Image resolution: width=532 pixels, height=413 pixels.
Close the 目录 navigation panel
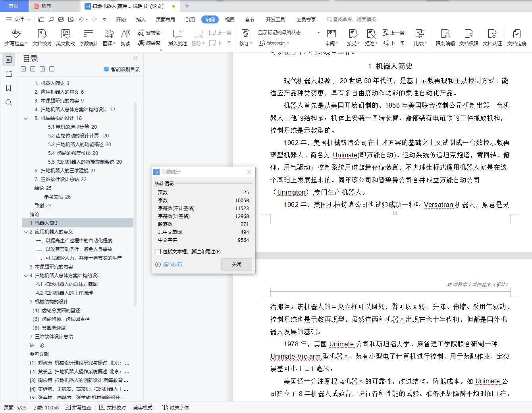pyautogui.click(x=136, y=58)
